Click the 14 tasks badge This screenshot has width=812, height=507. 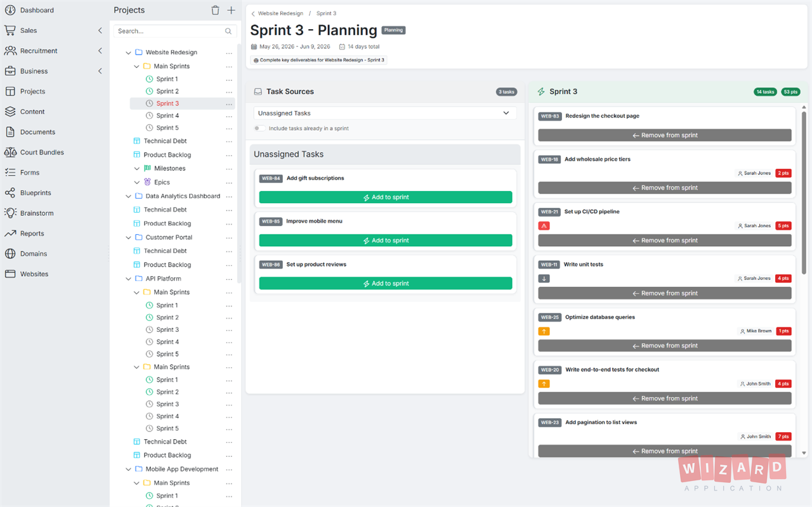click(765, 92)
